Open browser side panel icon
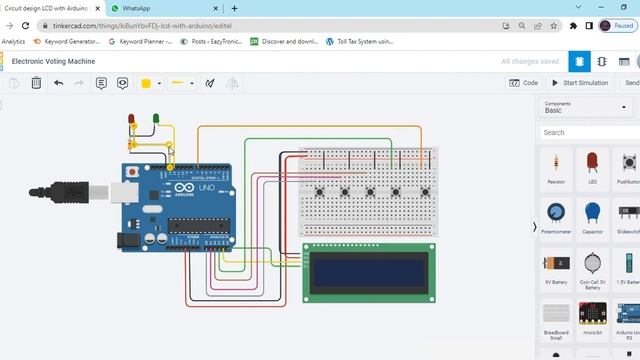Screen dimensions: 640x360 click(589, 26)
